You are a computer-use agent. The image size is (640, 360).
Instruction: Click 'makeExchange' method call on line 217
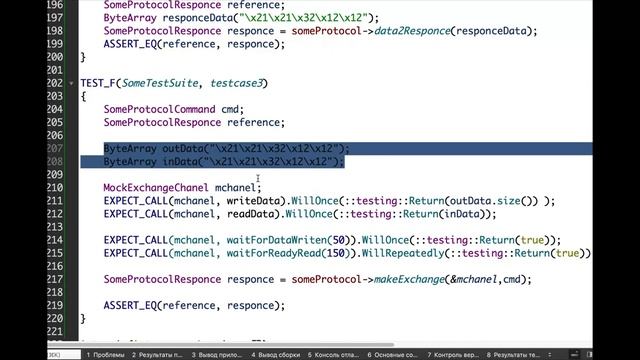(x=409, y=279)
